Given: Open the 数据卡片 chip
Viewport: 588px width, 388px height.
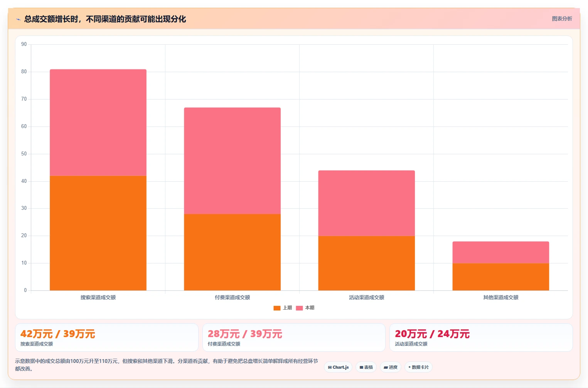Looking at the screenshot, I should (x=418, y=367).
